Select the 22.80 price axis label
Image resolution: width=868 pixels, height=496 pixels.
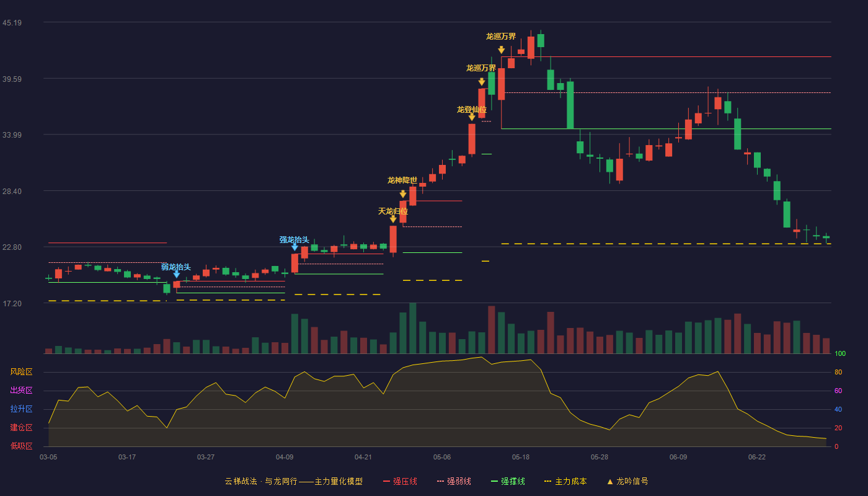(12, 247)
